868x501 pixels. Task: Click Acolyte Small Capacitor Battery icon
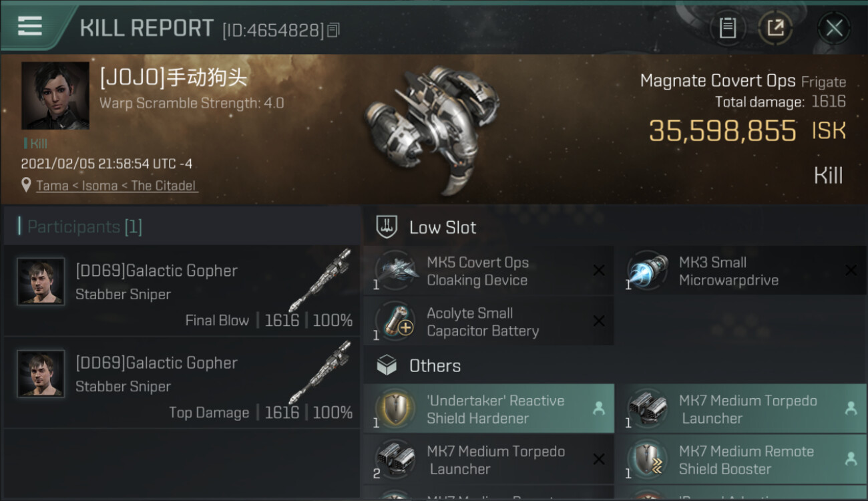[397, 321]
